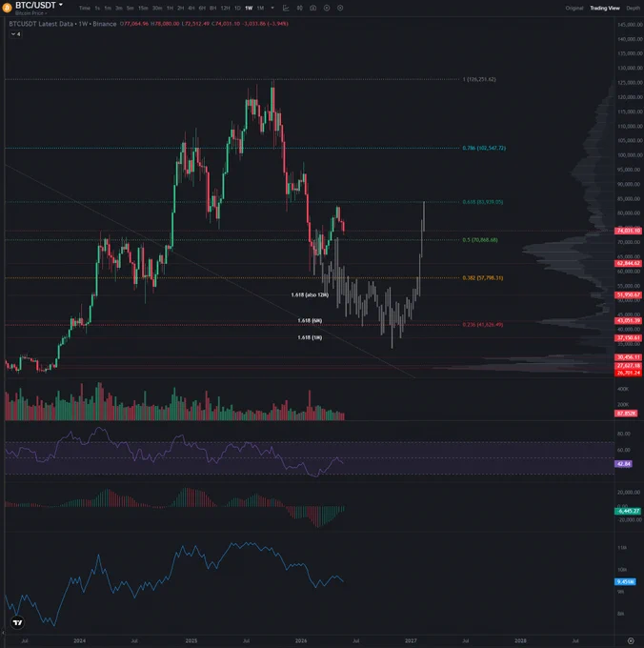
Task: Click the volume value tag 87.852K
Action: click(626, 414)
